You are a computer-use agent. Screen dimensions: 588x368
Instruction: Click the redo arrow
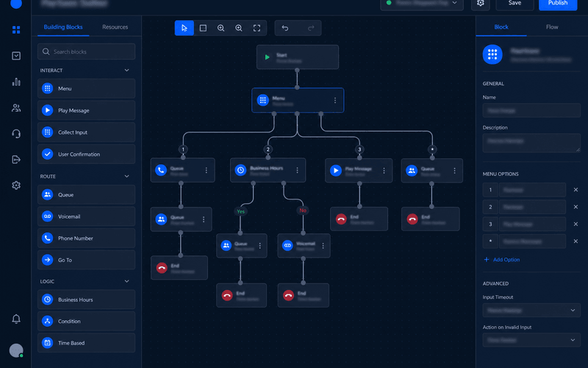pos(311,28)
